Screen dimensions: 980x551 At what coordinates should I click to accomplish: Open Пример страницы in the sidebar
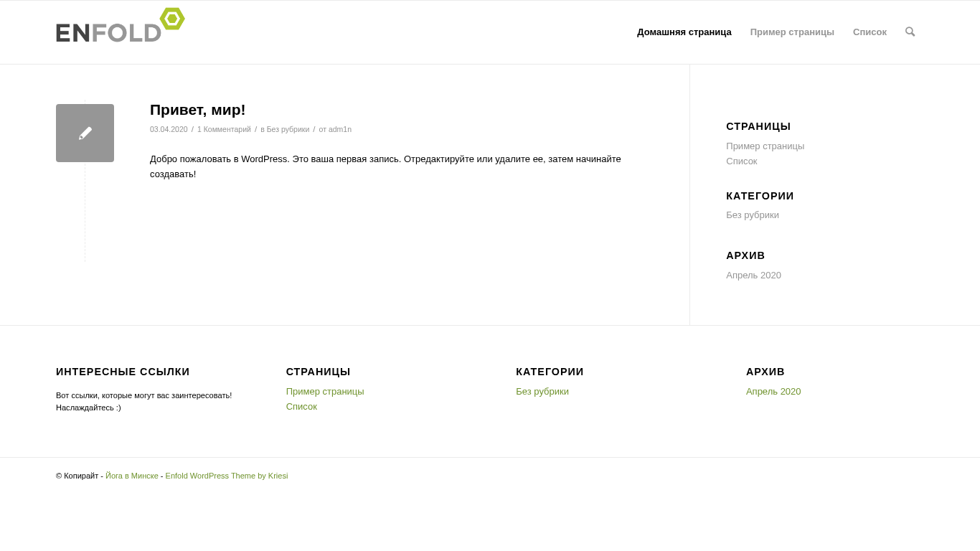click(765, 146)
